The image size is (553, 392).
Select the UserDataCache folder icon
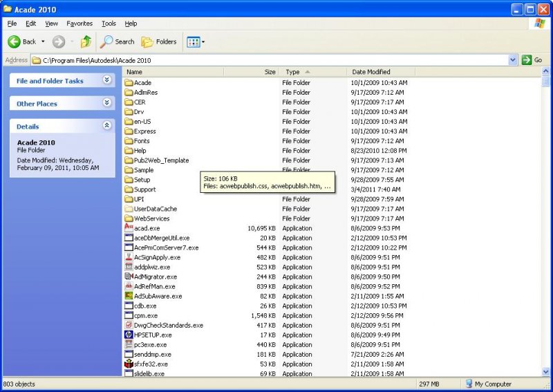tap(129, 209)
